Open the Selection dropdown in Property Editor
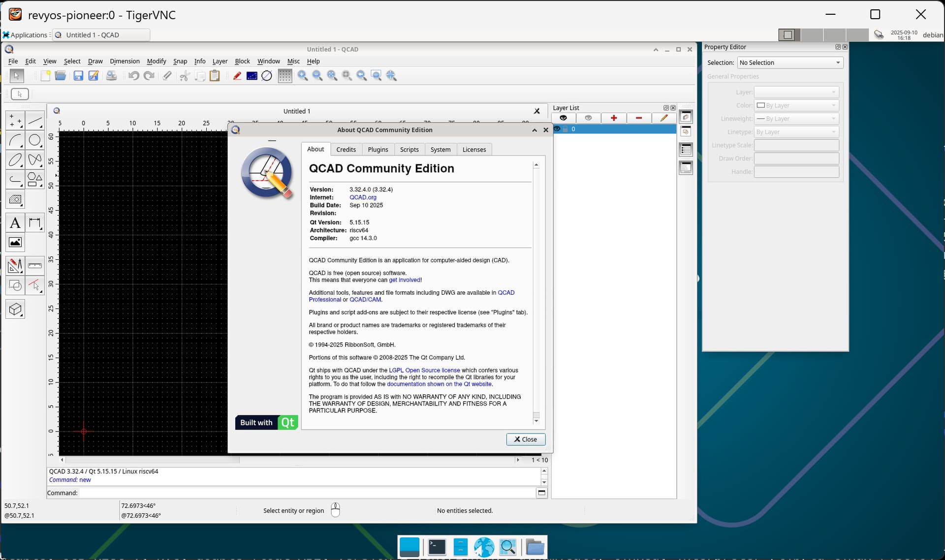The width and height of the screenshot is (945, 560). coord(789,62)
